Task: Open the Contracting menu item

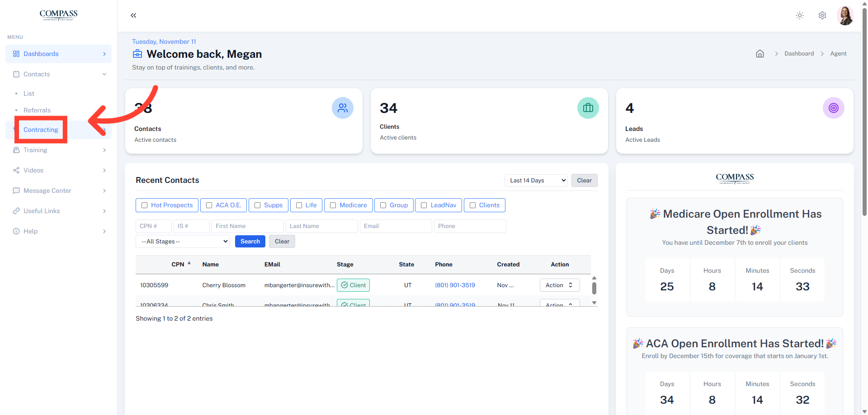Action: coord(41,130)
